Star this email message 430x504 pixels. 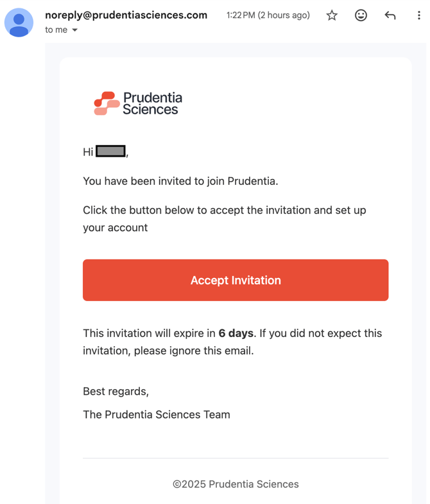coord(332,15)
